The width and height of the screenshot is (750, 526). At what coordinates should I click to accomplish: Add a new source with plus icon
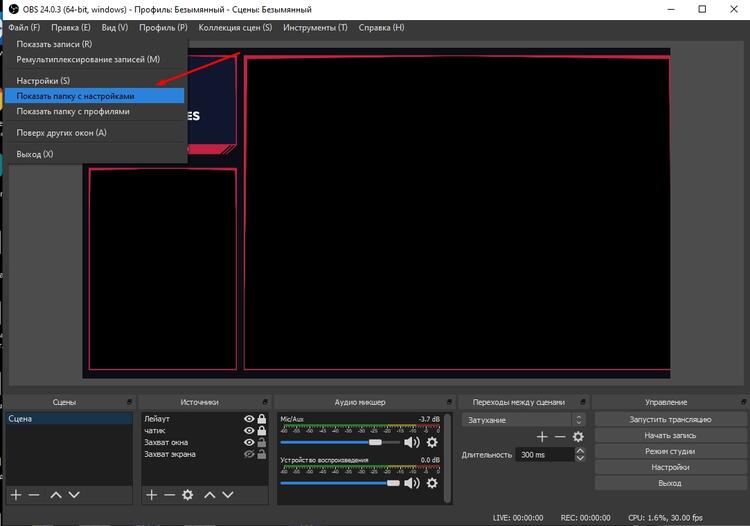[151, 495]
